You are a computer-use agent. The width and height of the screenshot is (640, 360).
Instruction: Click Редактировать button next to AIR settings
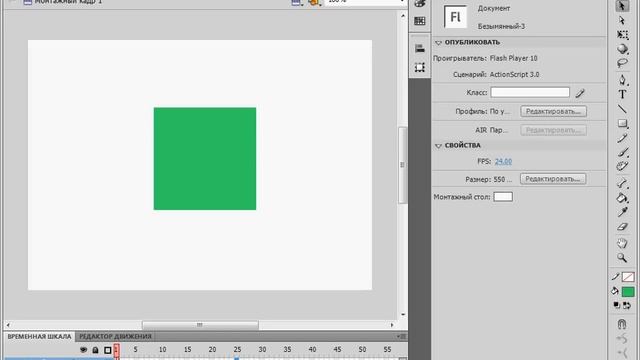pos(553,130)
